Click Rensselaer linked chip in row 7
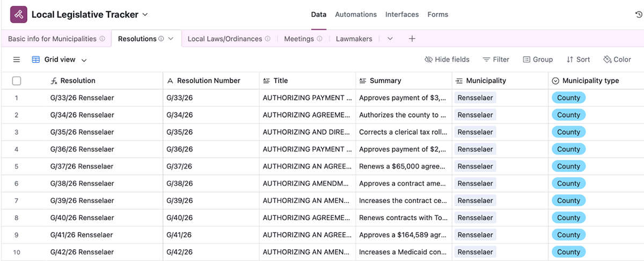 (475, 201)
